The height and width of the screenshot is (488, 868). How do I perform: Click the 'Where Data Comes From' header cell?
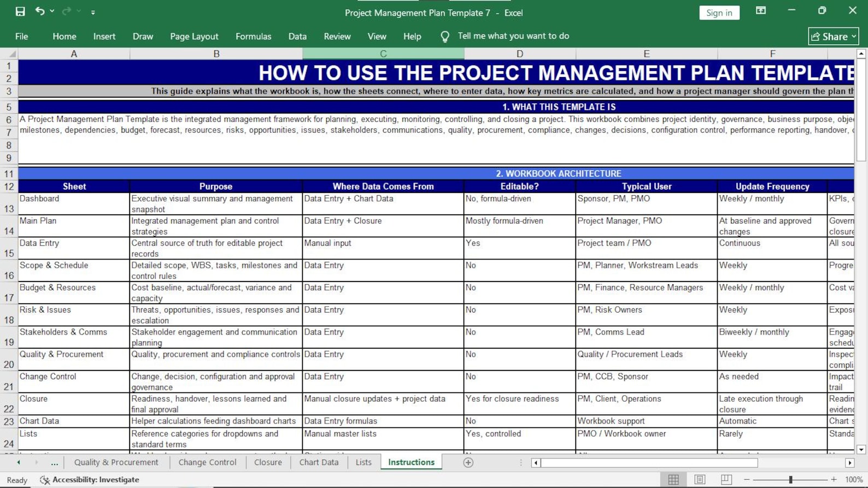[383, 186]
